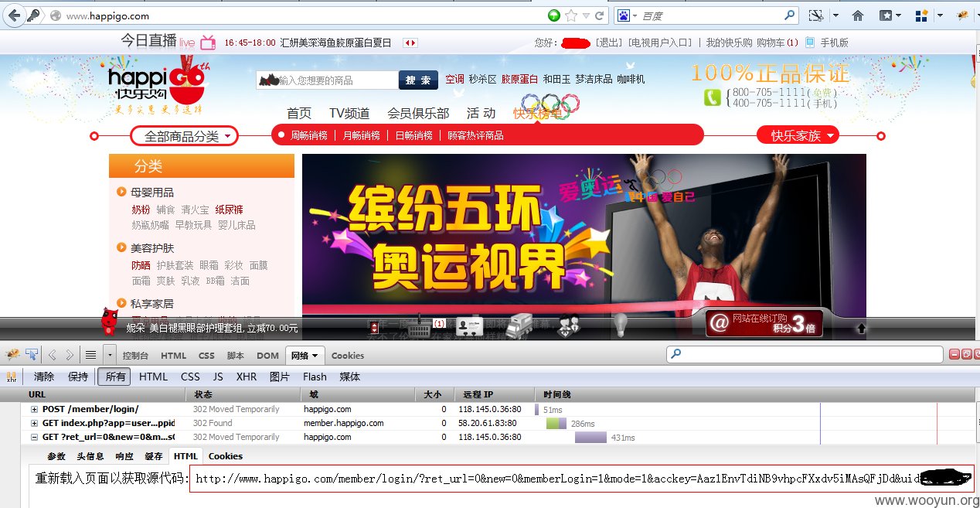Go to browser home page icon
The image size is (980, 508).
(858, 15)
